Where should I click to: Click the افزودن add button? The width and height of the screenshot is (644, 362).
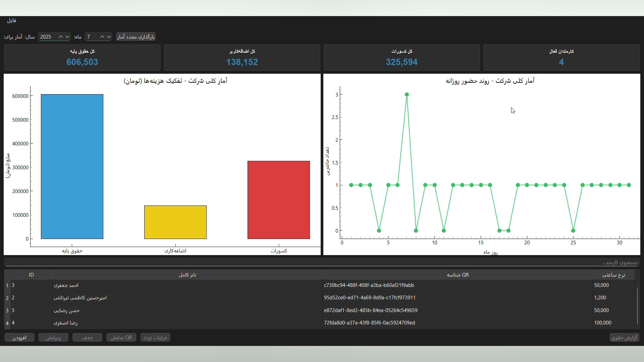tap(19, 338)
